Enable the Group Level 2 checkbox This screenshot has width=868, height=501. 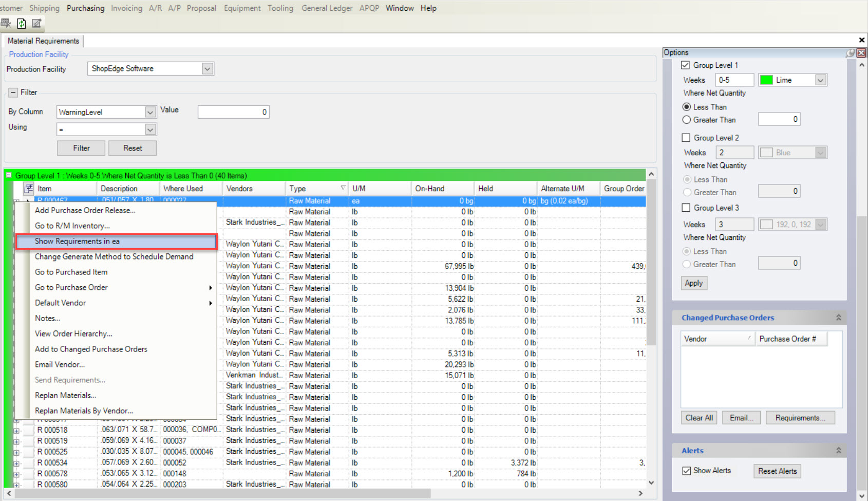[686, 138]
